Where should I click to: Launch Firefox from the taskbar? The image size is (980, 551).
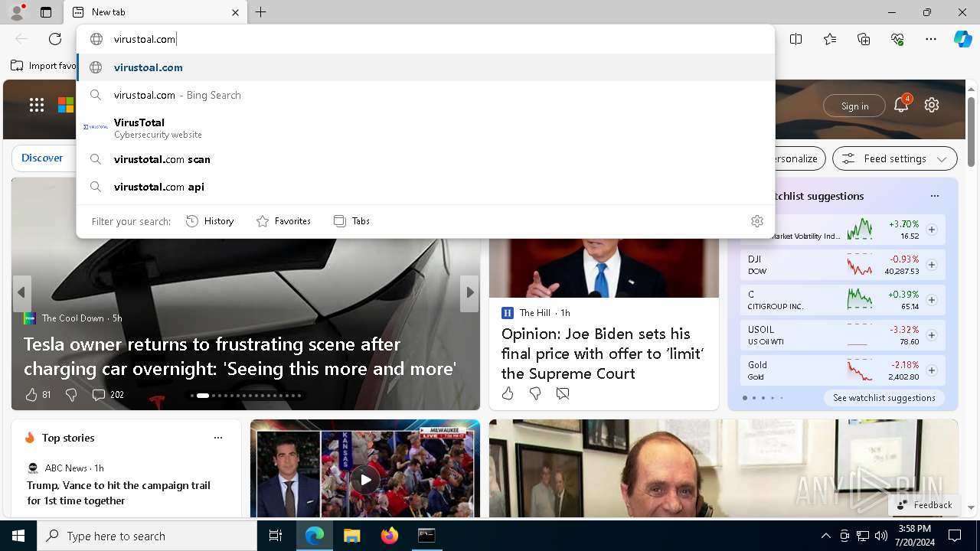tap(390, 536)
